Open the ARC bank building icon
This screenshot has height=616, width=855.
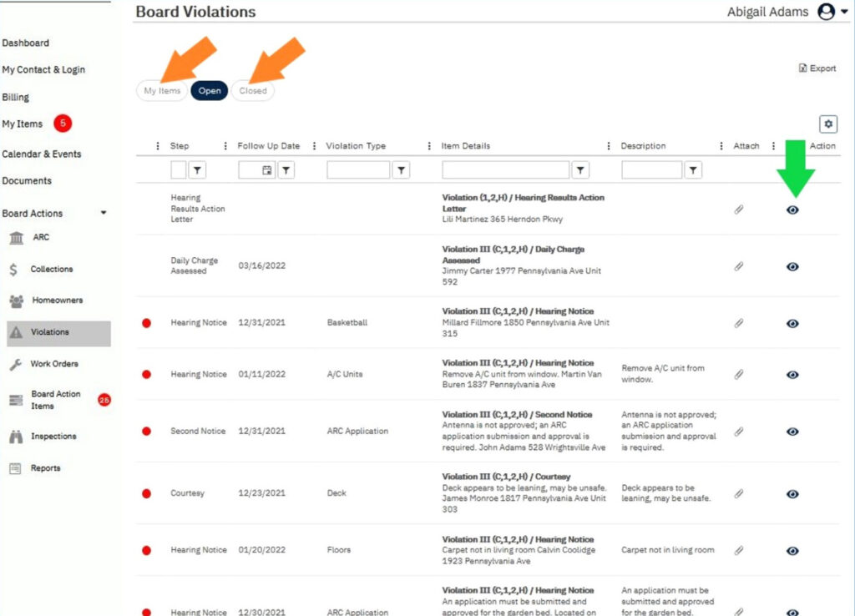click(17, 238)
